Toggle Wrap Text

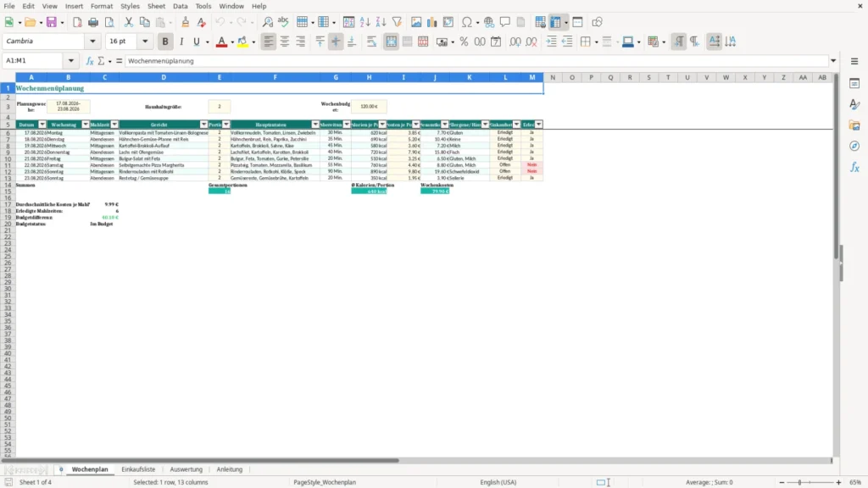coord(371,42)
